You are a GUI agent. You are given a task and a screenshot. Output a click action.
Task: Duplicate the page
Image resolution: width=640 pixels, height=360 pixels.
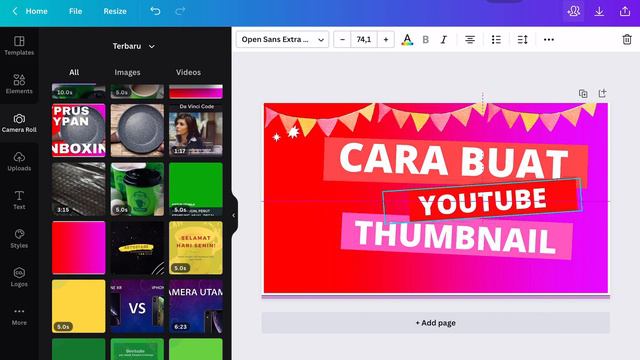pyautogui.click(x=583, y=93)
